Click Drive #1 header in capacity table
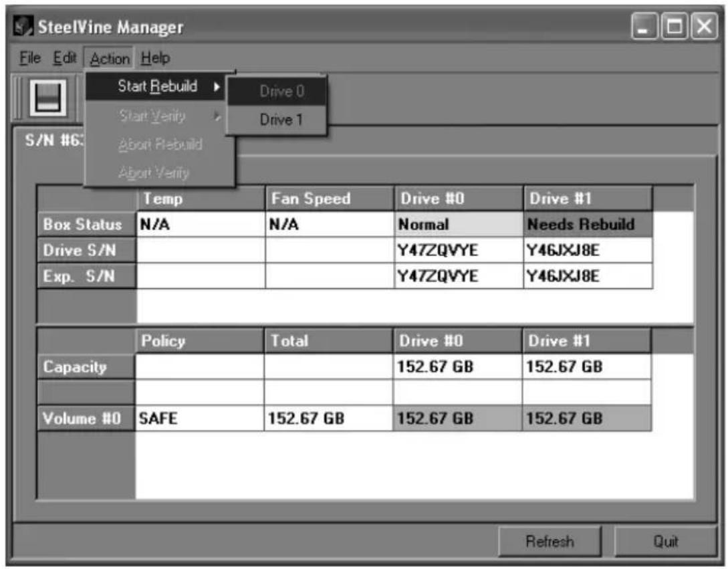 (x=586, y=341)
